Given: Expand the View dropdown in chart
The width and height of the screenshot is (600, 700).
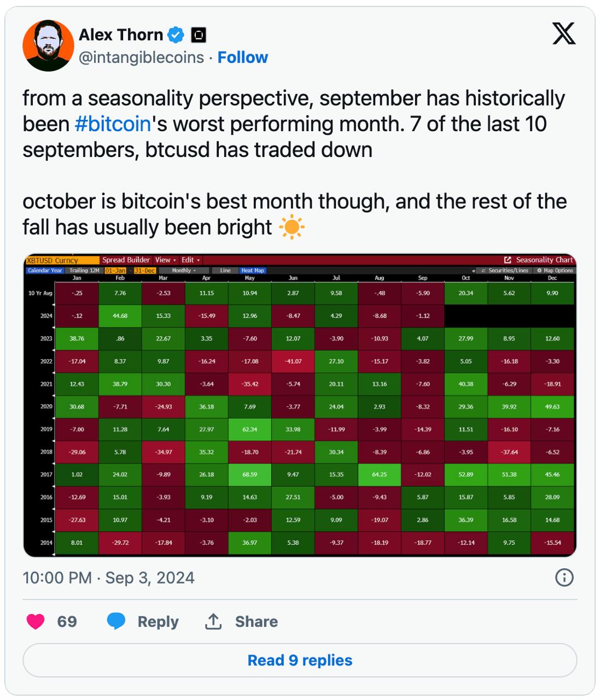Looking at the screenshot, I should (x=165, y=260).
